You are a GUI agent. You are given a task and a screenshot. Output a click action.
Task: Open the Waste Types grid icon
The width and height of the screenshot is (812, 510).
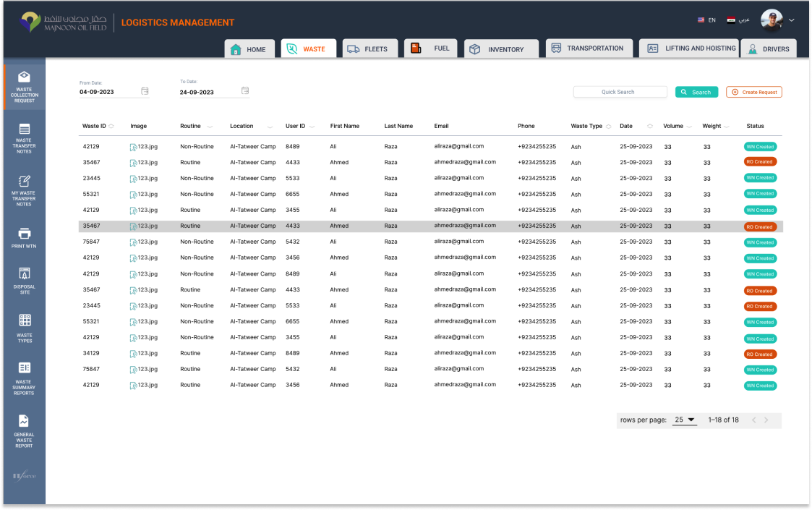coord(24,320)
